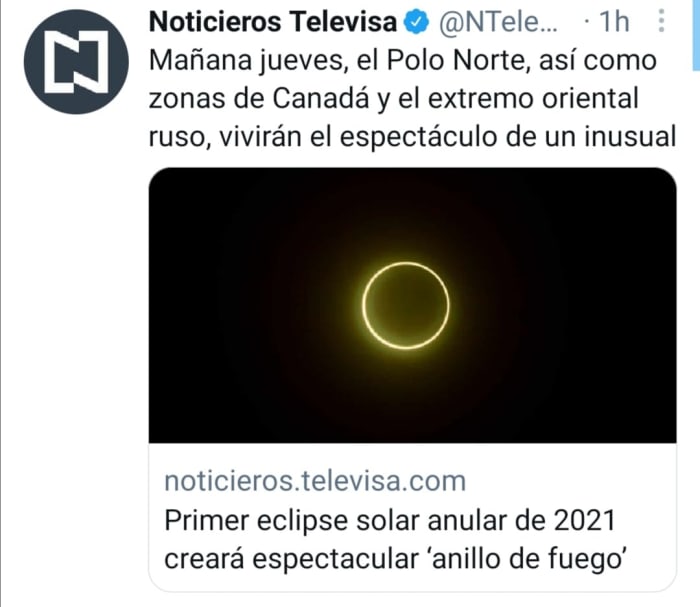Select the Noticieros Televisa account name
The image size is (700, 607).
[272, 22]
